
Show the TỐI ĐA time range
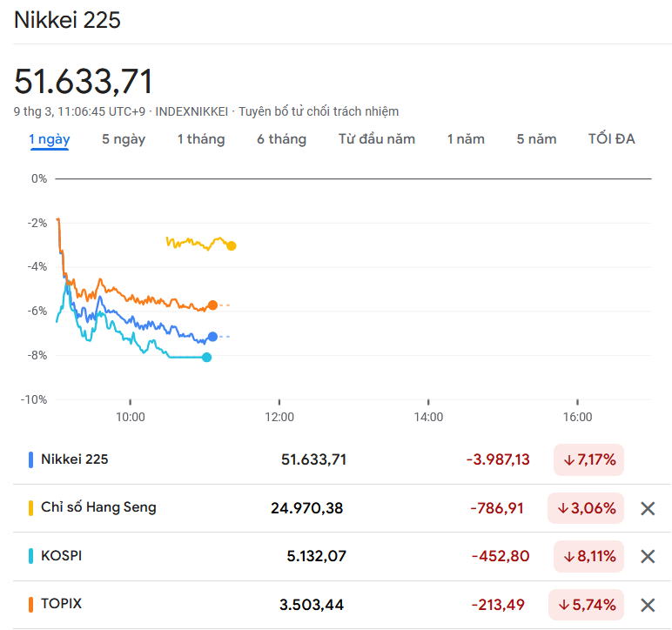tap(612, 139)
